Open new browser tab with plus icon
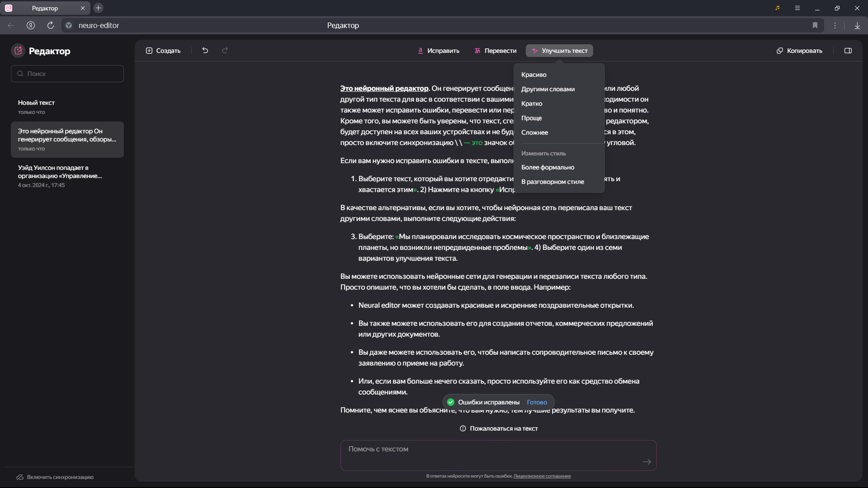The height and width of the screenshot is (488, 868). [x=98, y=8]
